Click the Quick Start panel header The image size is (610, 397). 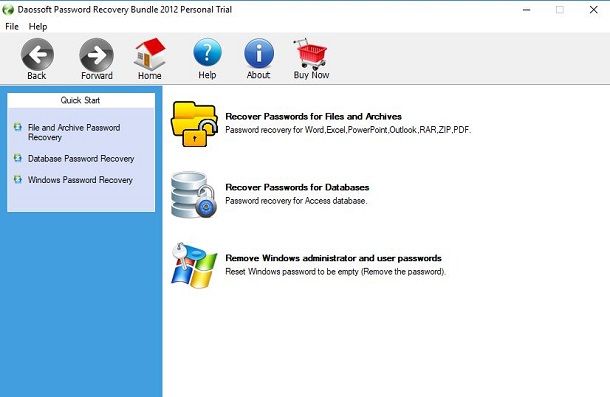click(x=81, y=100)
